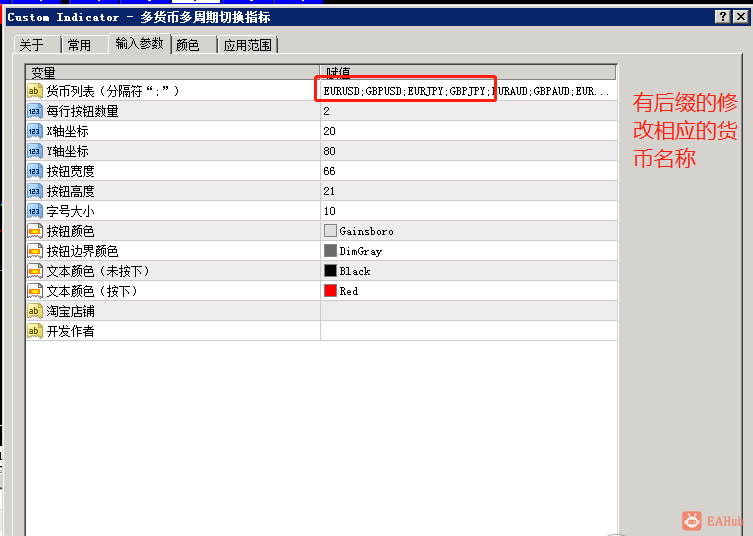Click the integer icon beside 每行按钮数量

coord(35,111)
